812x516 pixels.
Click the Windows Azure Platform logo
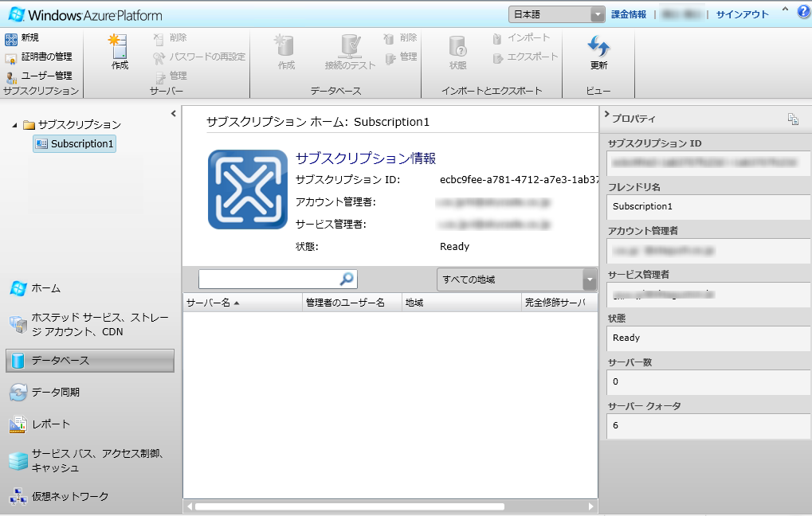click(x=85, y=14)
